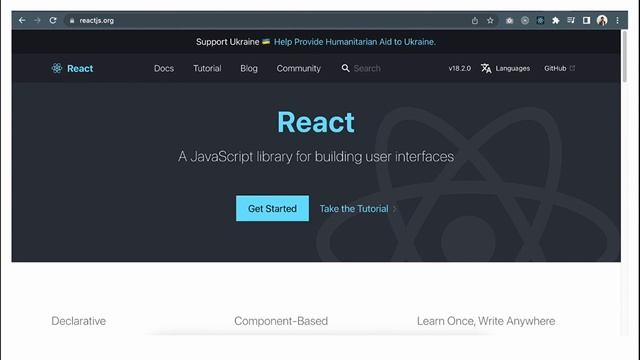Click the Ukraine flag icon in banner
Viewport: 640px width, 360px height.
(x=266, y=42)
